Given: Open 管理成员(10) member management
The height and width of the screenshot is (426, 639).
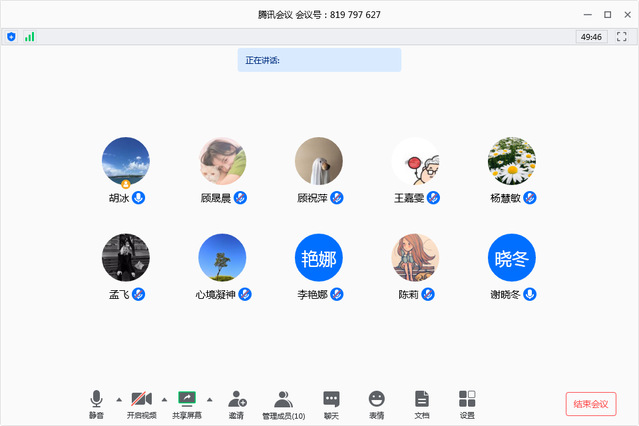Looking at the screenshot, I should pos(283,399).
